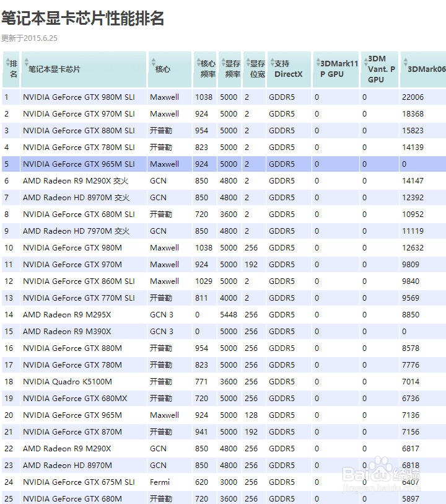
Task: Select AMD Radeon R9 M290X in rank 22
Action: click(67, 448)
